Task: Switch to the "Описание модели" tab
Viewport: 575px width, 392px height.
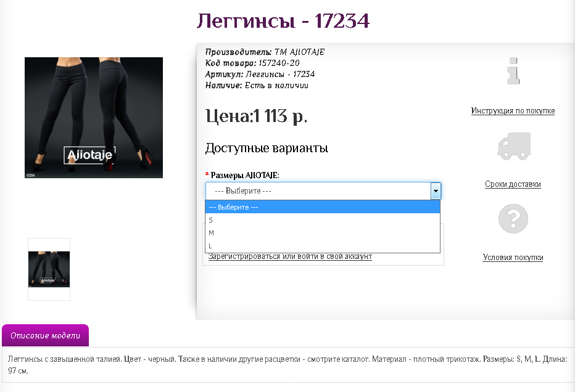Action: pyautogui.click(x=45, y=335)
